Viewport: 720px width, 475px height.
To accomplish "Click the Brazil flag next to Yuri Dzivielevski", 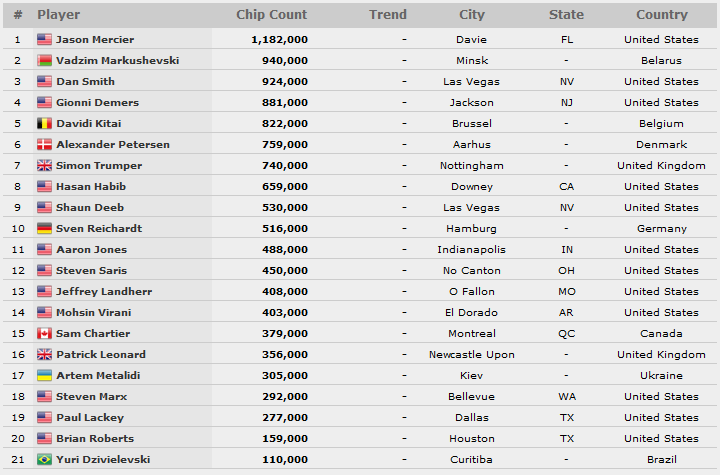I will (x=44, y=459).
